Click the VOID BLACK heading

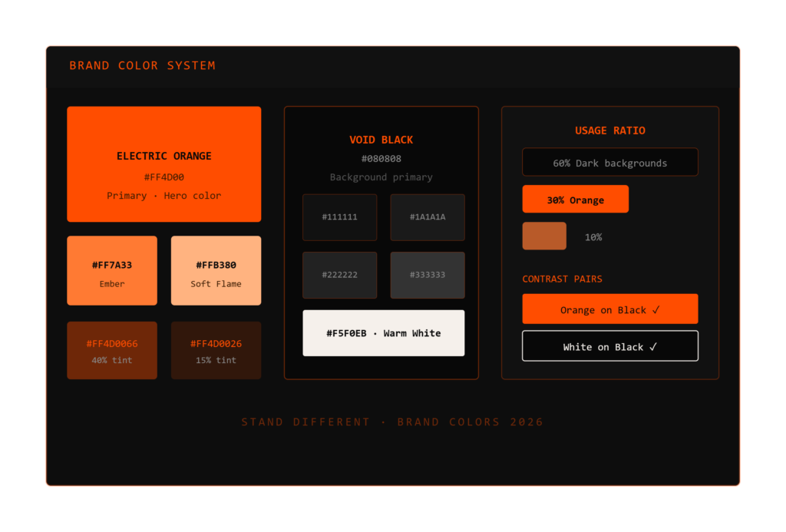tap(381, 140)
